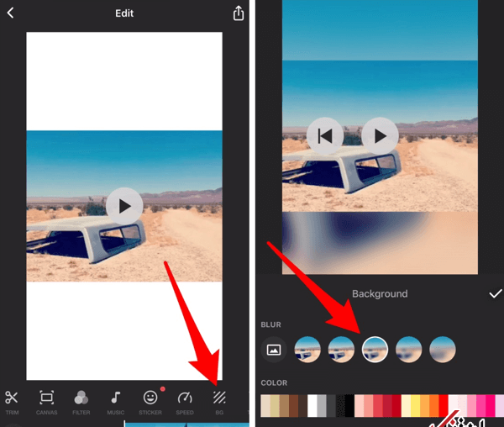Screen dimensions: 504x427
Task: Open the BG background tool
Action: click(219, 403)
